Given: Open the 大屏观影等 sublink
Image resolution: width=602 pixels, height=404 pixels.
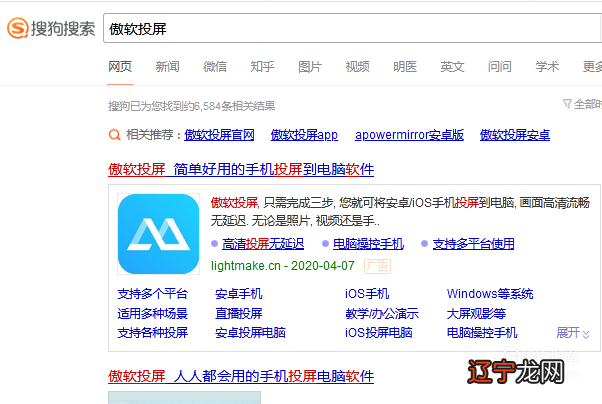Looking at the screenshot, I should [x=476, y=314].
